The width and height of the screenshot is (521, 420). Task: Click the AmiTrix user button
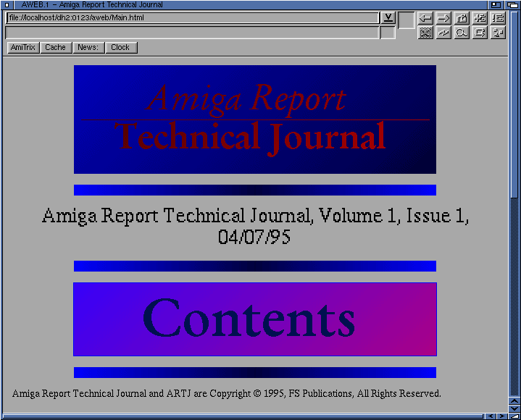pos(23,48)
